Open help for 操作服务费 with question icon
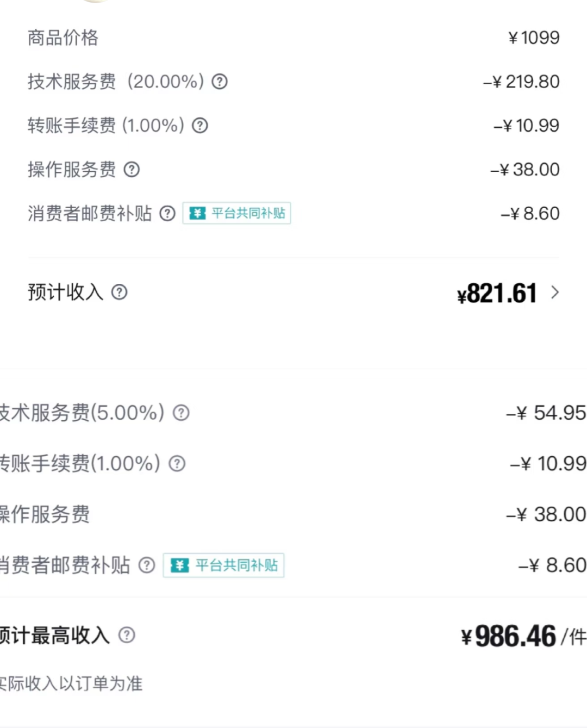This screenshot has height=728, width=587. click(132, 170)
